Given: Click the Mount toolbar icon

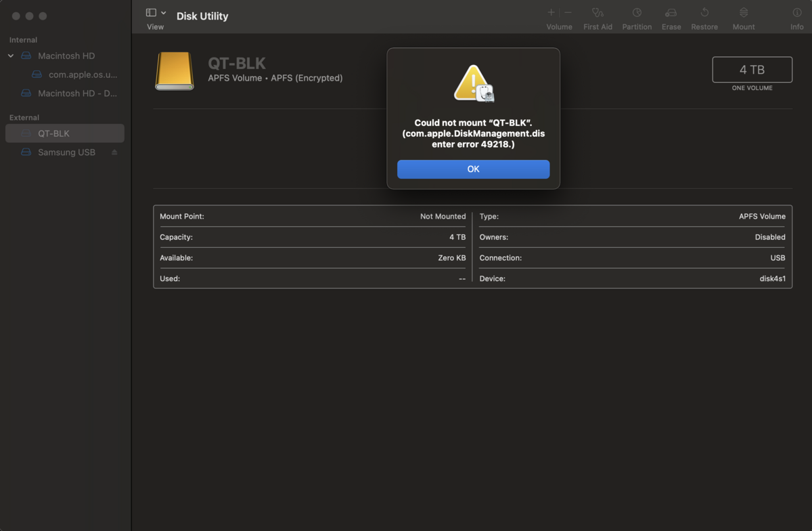Looking at the screenshot, I should coord(744,13).
